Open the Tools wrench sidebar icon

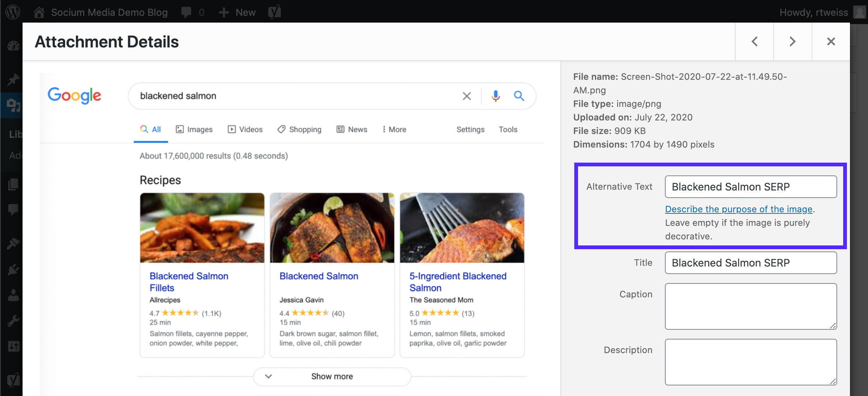[13, 321]
